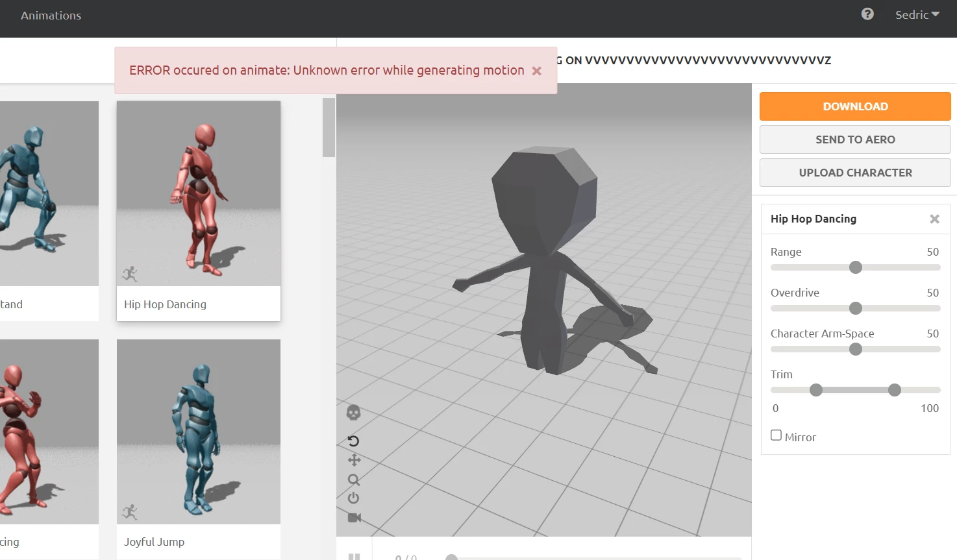Click the Hip Hop Dancing card label
Viewport: 957px width, 560px height.
click(165, 304)
